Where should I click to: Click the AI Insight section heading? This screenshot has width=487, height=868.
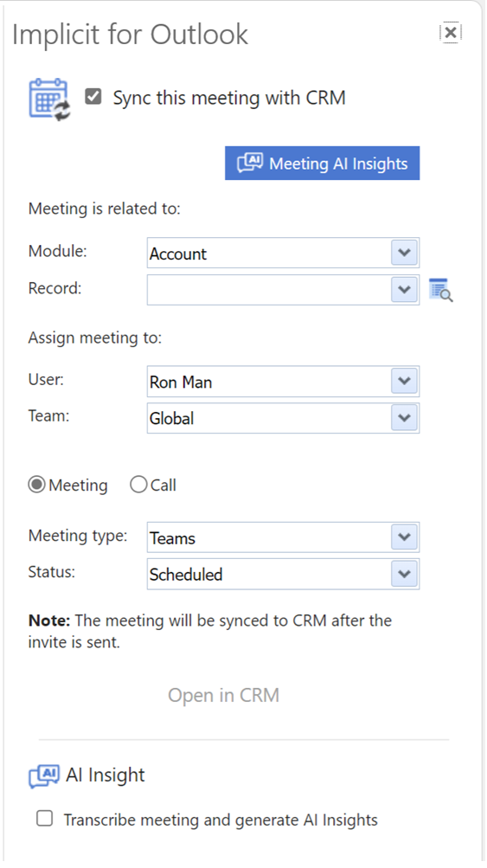coord(106,775)
